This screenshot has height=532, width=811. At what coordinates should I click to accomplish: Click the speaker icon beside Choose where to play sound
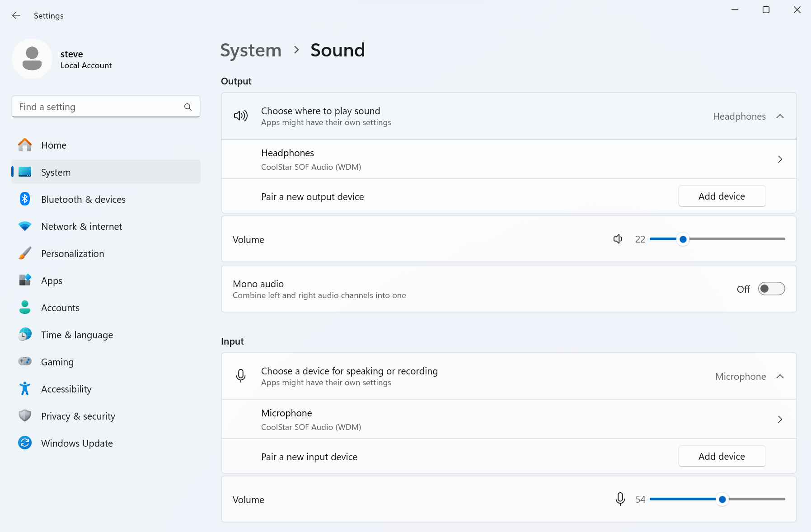coord(241,116)
